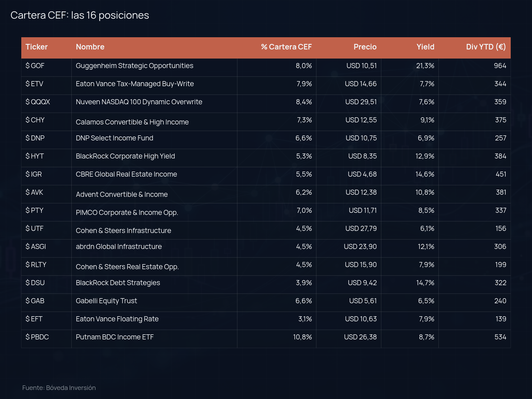Select the 156 dividend value
The image size is (532, 399).
tap(501, 228)
